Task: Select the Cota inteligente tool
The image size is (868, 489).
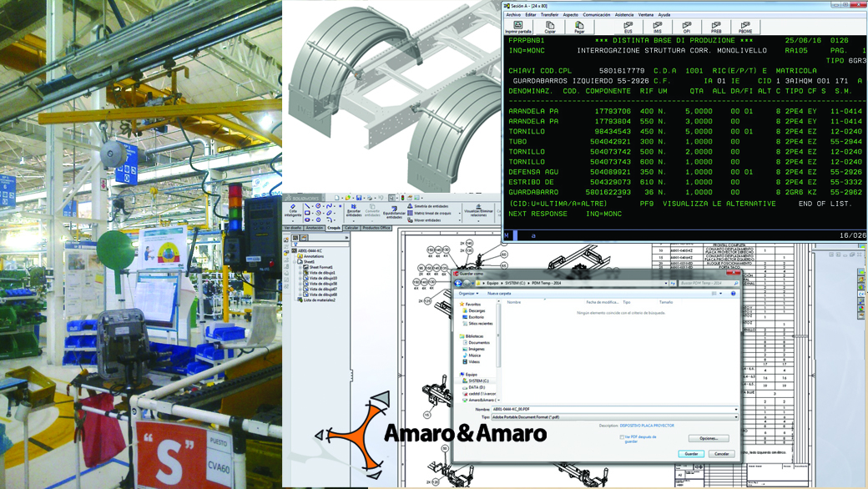Action: click(293, 210)
